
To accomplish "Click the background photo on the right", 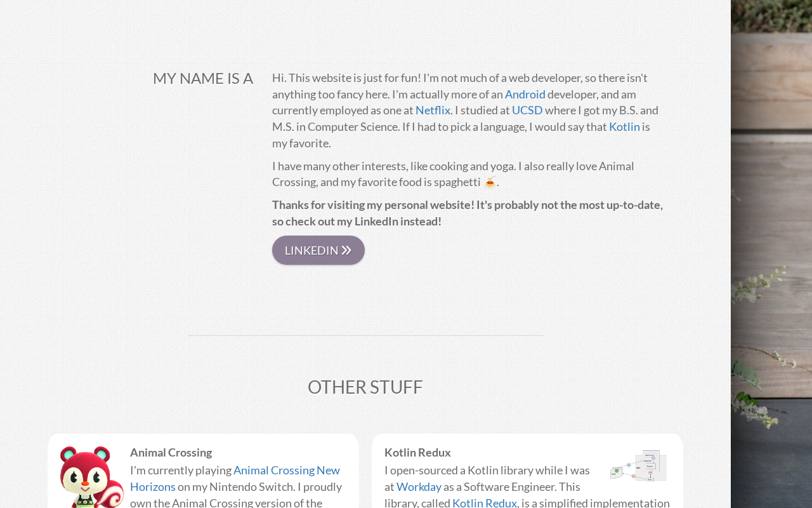I will pyautogui.click(x=771, y=254).
